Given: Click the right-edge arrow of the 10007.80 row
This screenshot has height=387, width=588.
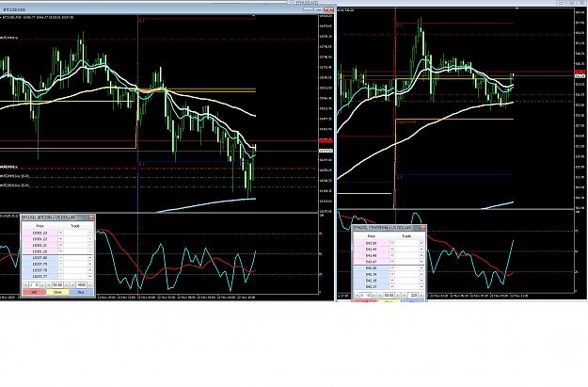Looking at the screenshot, I should (x=90, y=258).
